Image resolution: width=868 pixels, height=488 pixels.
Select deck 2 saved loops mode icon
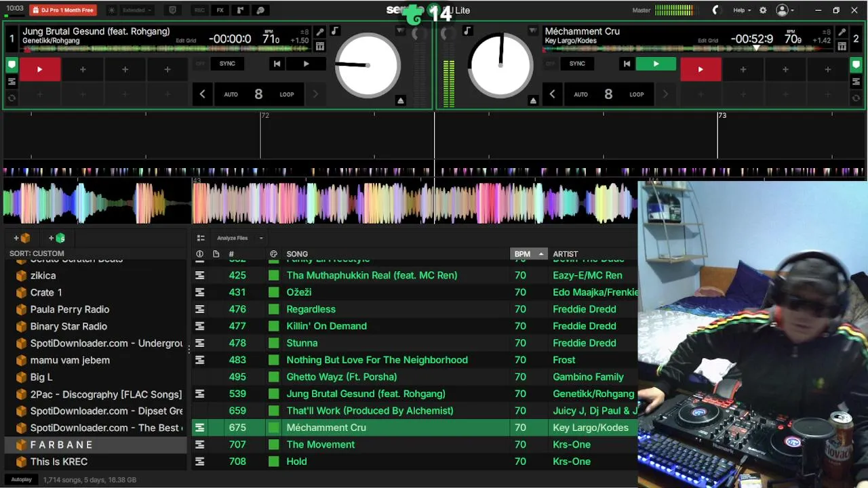point(856,81)
